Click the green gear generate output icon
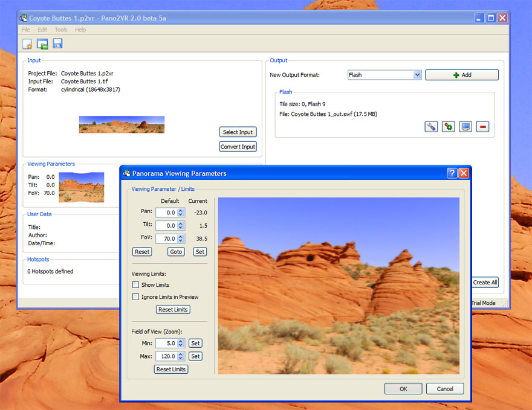Screen dimensions: 532x410 pos(448,127)
